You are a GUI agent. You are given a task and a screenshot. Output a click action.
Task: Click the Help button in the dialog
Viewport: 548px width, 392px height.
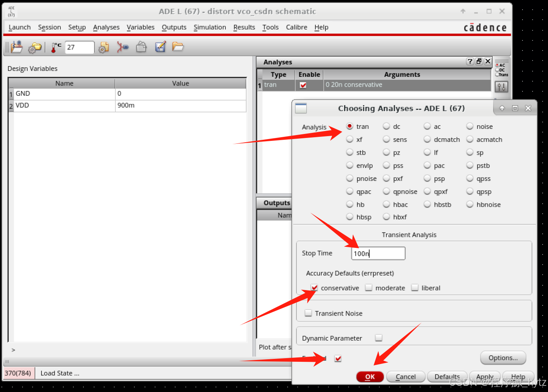point(518,377)
